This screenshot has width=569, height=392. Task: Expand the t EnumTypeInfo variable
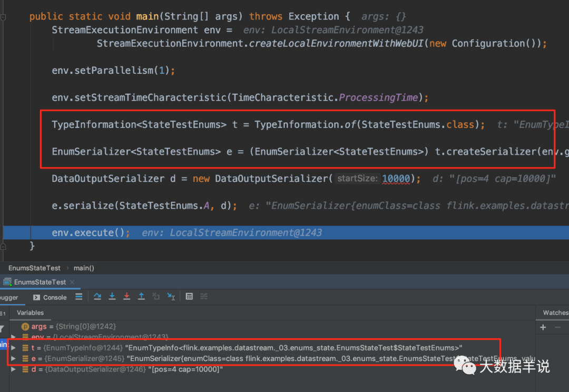click(13, 348)
